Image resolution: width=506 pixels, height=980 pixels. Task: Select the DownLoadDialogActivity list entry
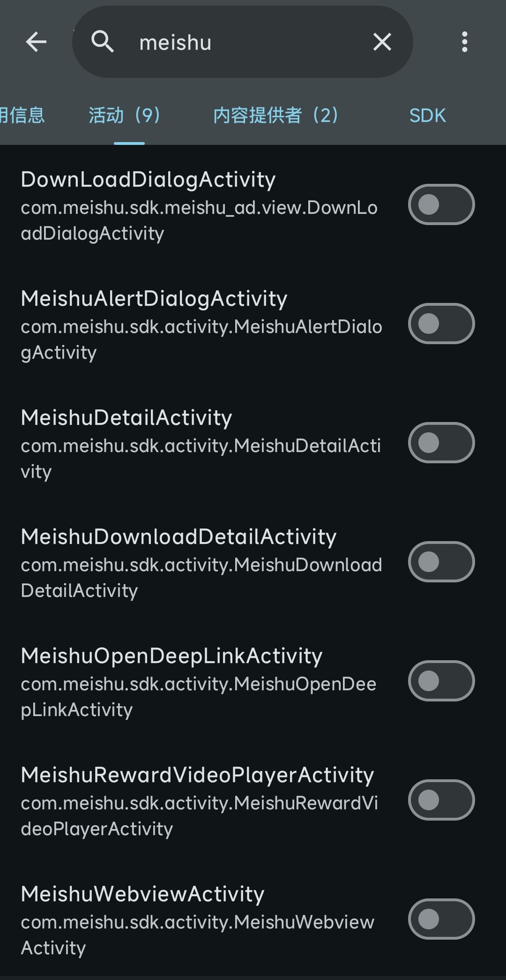(253, 205)
